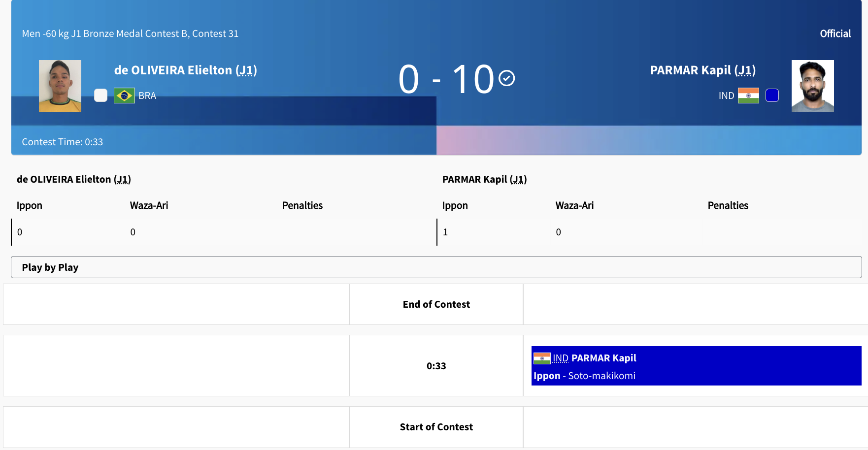Open Kapil Parmar's athlete photo
The image size is (868, 450).
tap(812, 86)
